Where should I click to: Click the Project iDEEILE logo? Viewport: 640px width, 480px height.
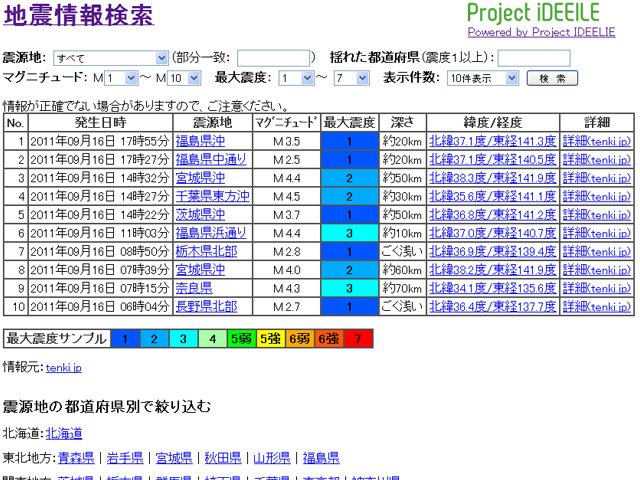pyautogui.click(x=546, y=12)
